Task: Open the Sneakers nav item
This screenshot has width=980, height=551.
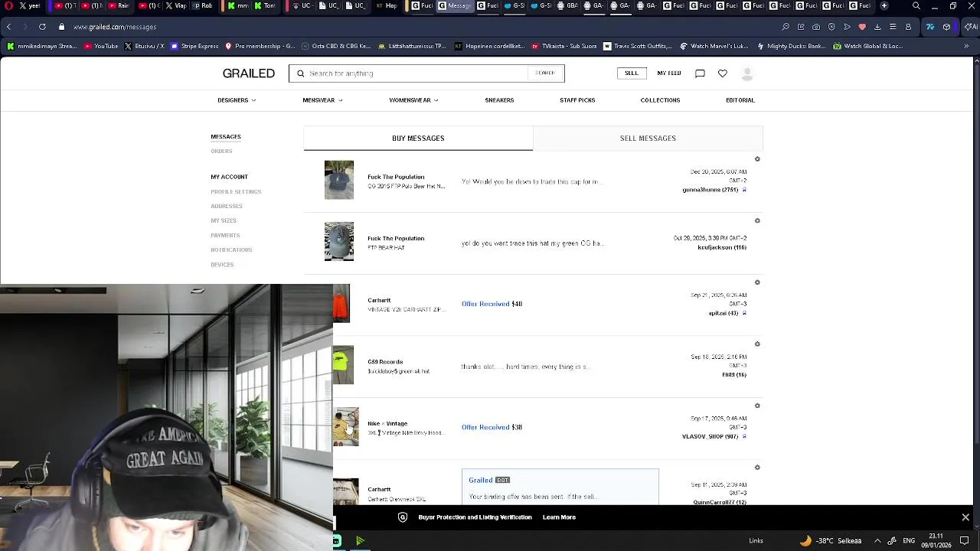Action: [x=499, y=100]
